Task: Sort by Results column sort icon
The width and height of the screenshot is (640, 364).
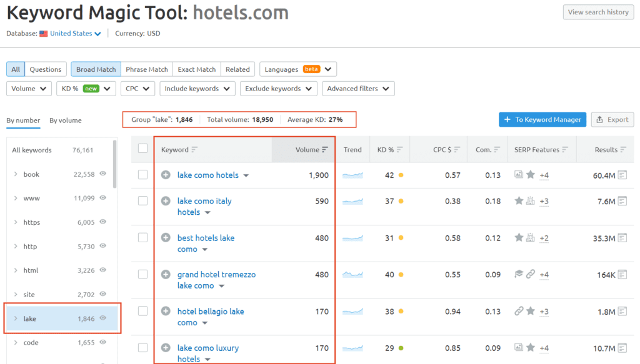Action: point(623,150)
